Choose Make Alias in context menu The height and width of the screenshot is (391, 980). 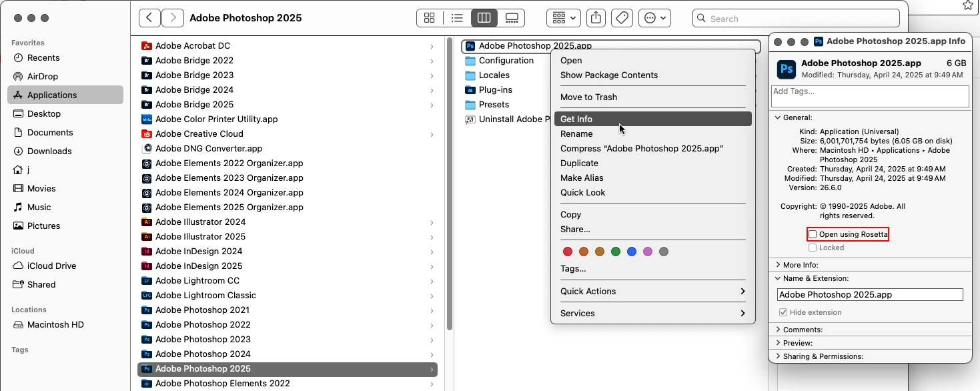coord(652,177)
